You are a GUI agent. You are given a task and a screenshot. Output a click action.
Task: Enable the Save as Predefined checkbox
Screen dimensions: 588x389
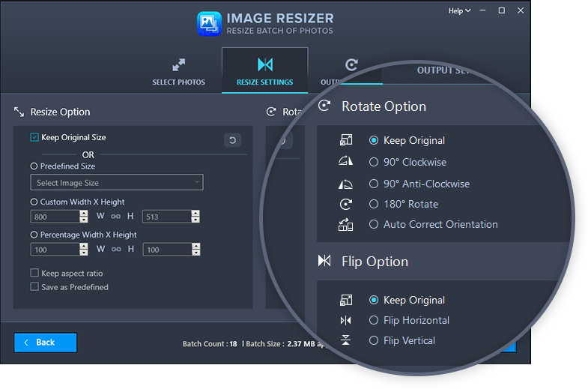(x=34, y=287)
